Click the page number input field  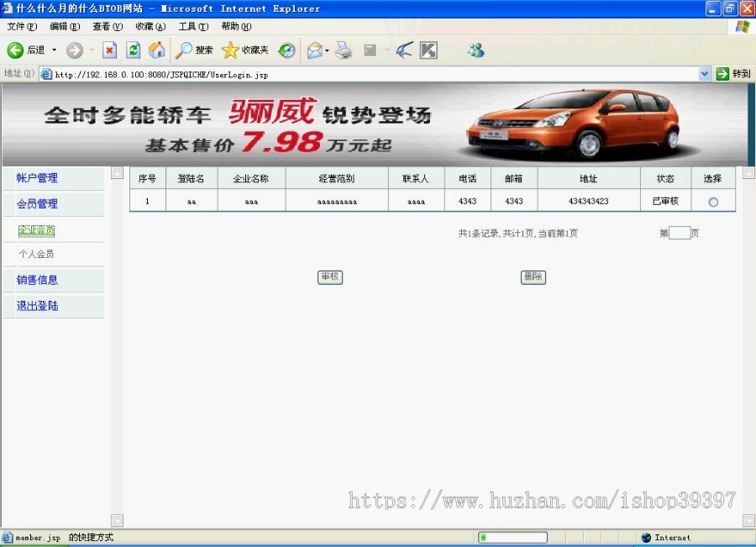(x=680, y=234)
